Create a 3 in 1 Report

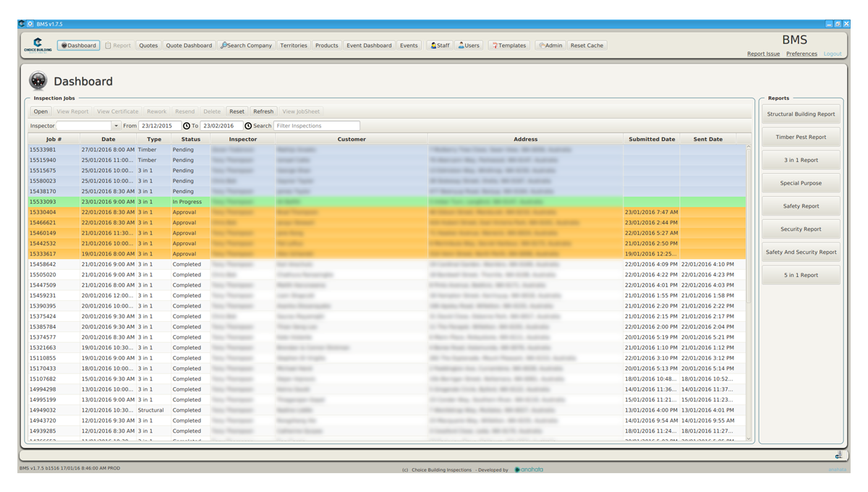click(801, 161)
